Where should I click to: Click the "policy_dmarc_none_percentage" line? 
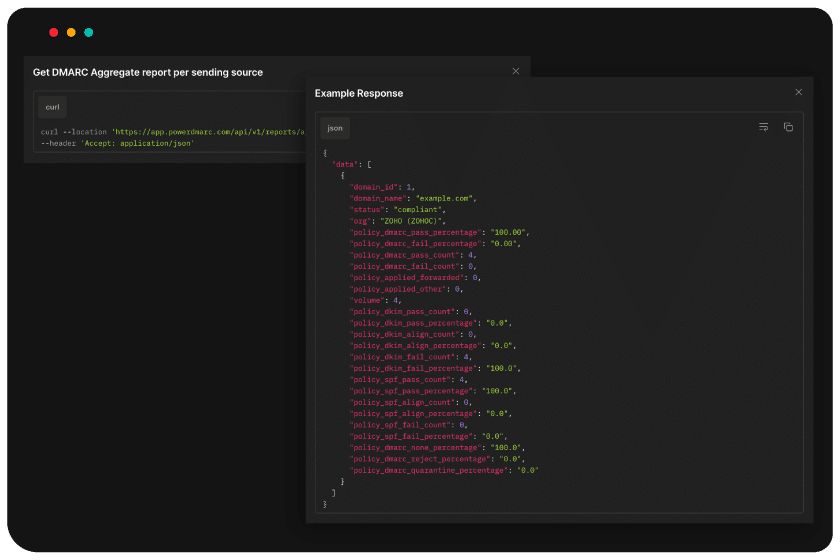click(437, 448)
